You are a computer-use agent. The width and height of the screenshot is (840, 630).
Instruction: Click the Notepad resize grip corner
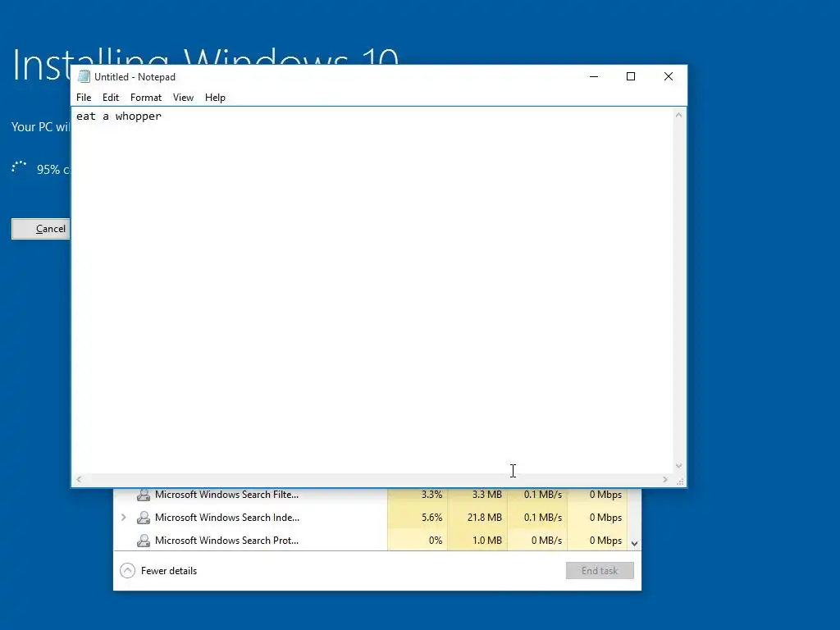tap(680, 482)
